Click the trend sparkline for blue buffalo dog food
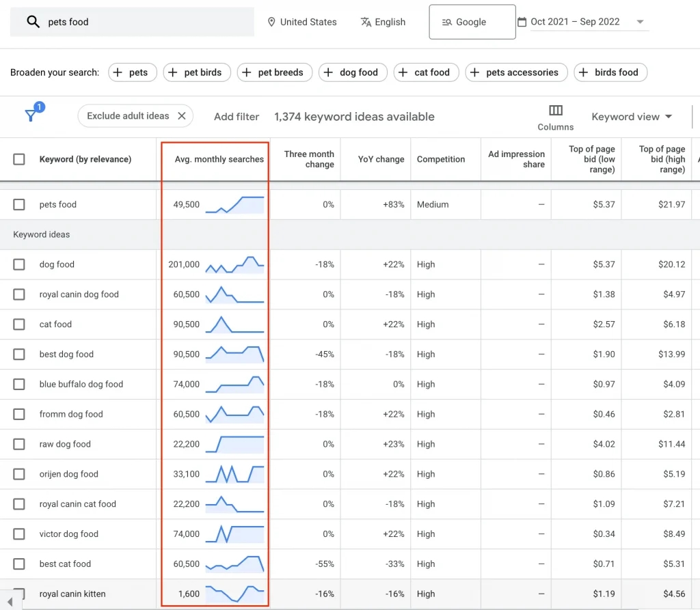The width and height of the screenshot is (700, 610). (x=235, y=384)
